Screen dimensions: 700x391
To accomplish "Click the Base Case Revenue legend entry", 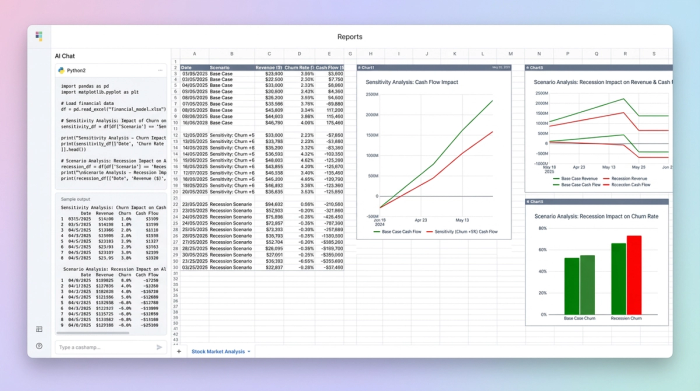I will tap(575, 179).
